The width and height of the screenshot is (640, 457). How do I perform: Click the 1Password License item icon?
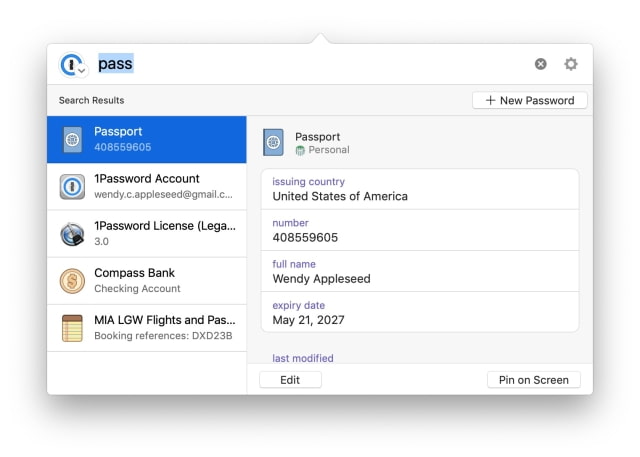72,234
